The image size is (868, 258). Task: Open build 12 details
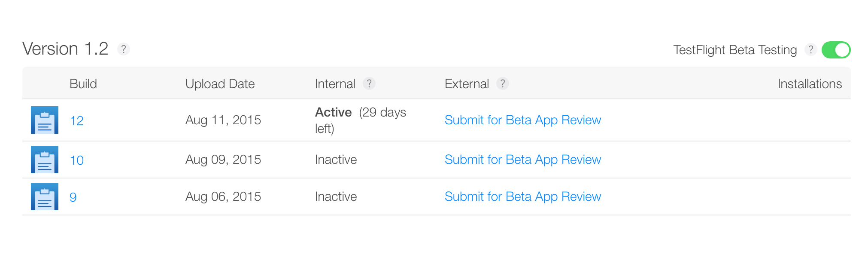point(77,121)
